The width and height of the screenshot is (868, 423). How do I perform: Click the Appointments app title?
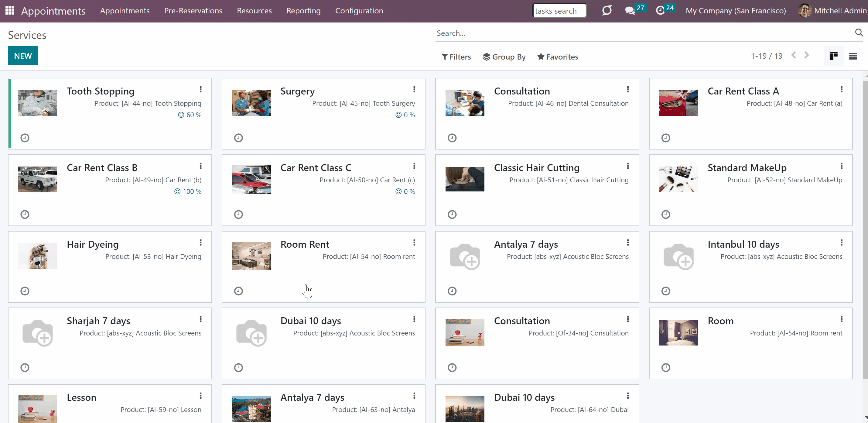pos(53,11)
